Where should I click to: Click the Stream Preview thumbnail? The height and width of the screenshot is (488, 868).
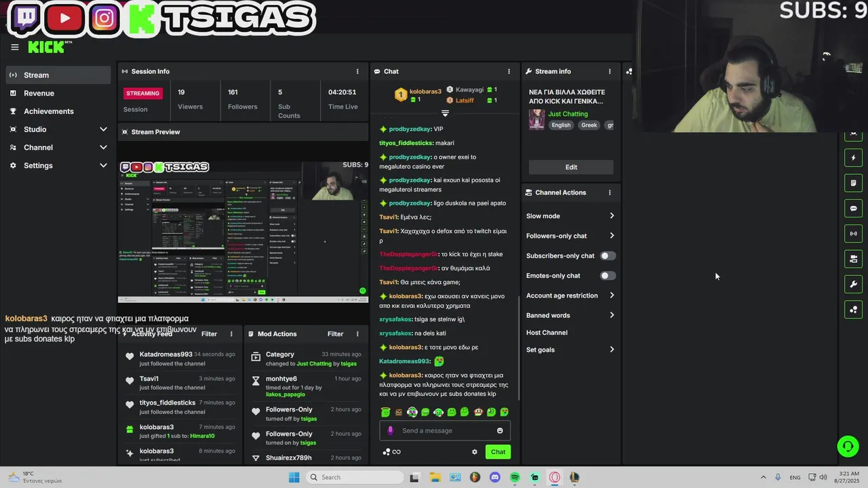tap(243, 231)
